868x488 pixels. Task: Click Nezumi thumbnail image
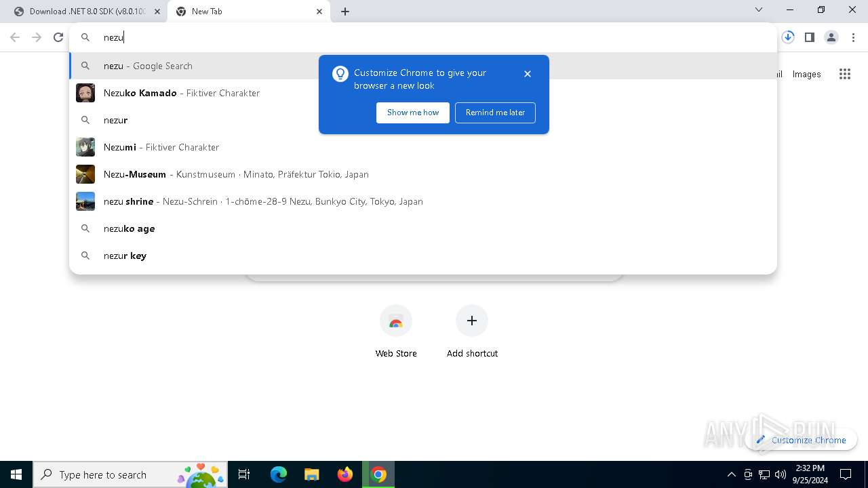pos(85,147)
